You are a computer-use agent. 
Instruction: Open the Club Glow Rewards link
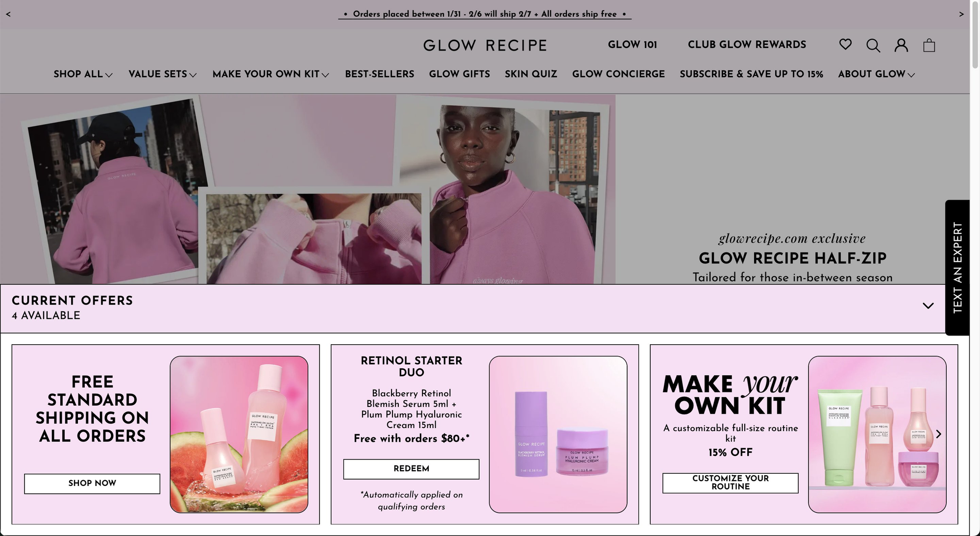click(747, 45)
